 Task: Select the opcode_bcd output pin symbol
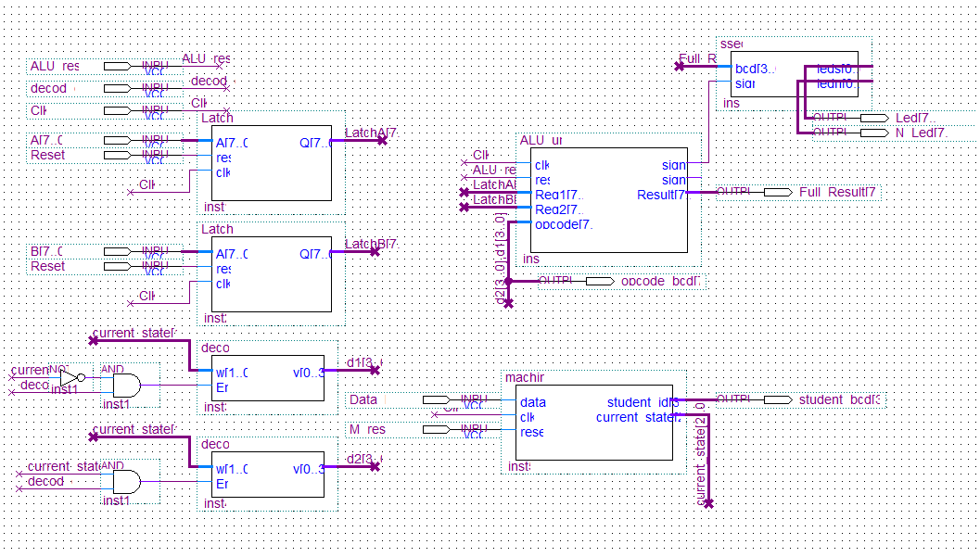(600, 282)
